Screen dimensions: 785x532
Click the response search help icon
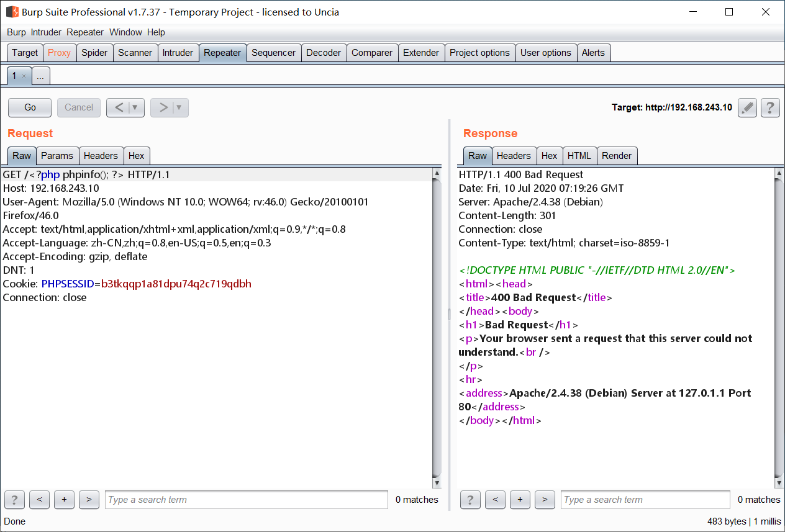470,499
